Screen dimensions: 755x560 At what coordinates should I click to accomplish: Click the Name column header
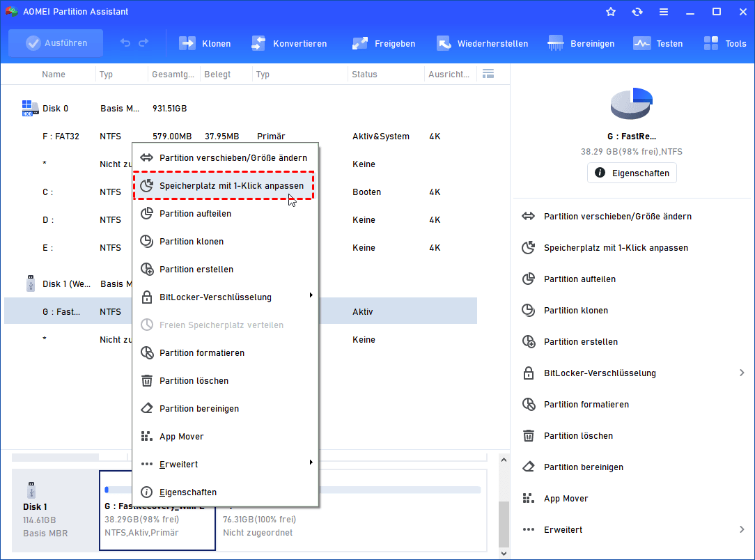pos(54,74)
